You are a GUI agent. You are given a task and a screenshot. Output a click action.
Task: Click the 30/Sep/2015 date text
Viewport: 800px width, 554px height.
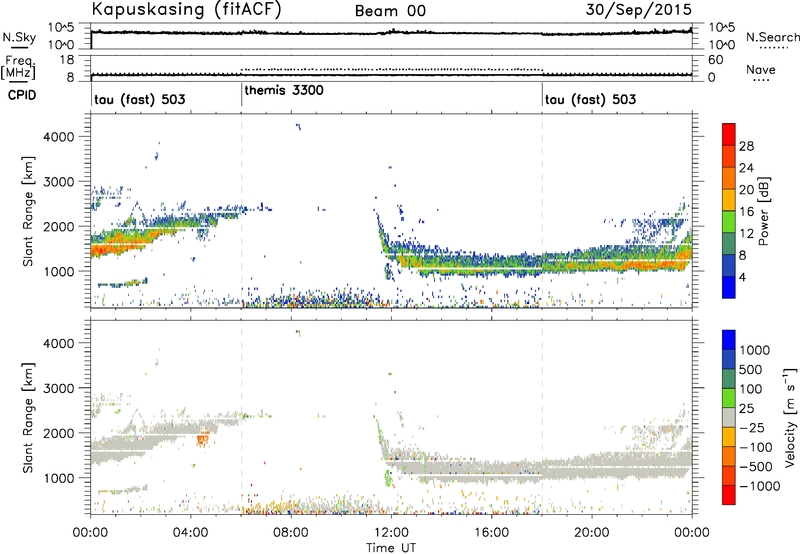[639, 9]
